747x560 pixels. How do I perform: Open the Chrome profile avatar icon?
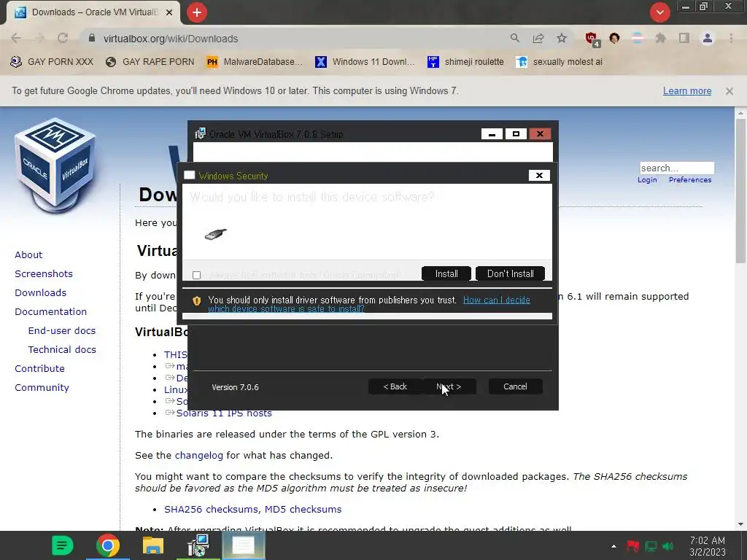[x=708, y=38]
